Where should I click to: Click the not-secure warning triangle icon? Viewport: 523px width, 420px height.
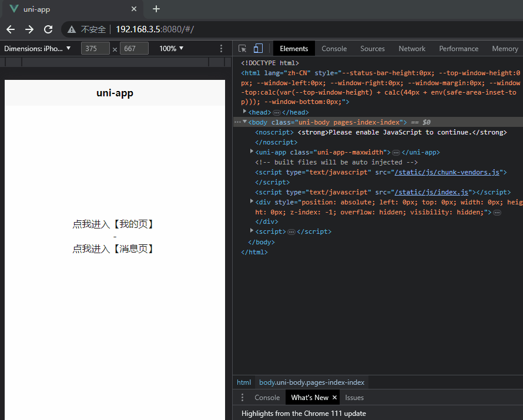tap(72, 30)
